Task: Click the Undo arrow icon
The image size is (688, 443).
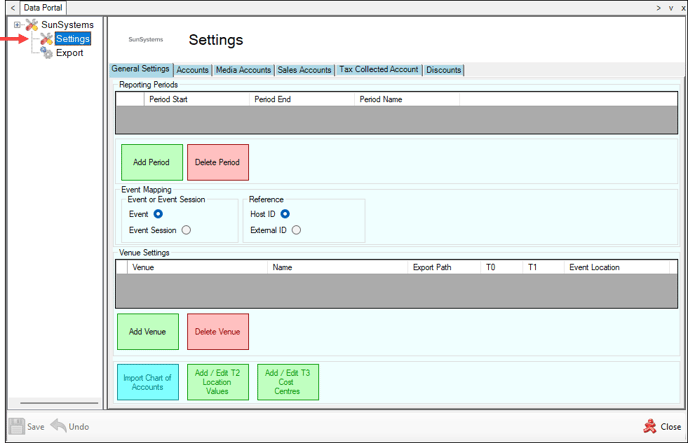Action: point(58,426)
